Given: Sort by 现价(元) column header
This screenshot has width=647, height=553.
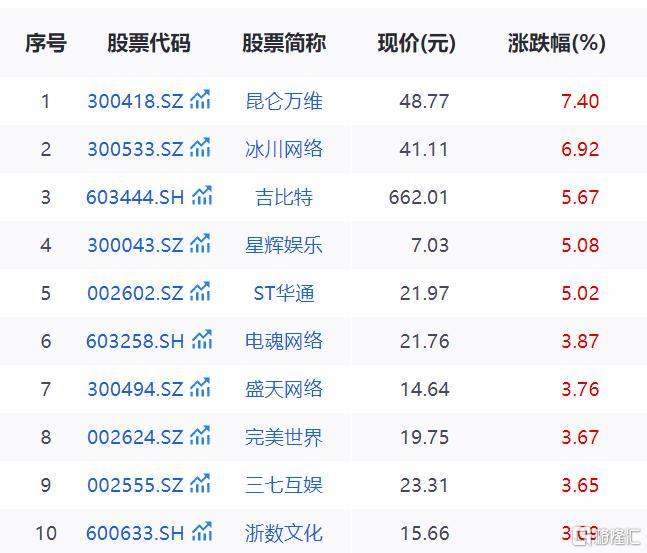Looking at the screenshot, I should point(417,43).
